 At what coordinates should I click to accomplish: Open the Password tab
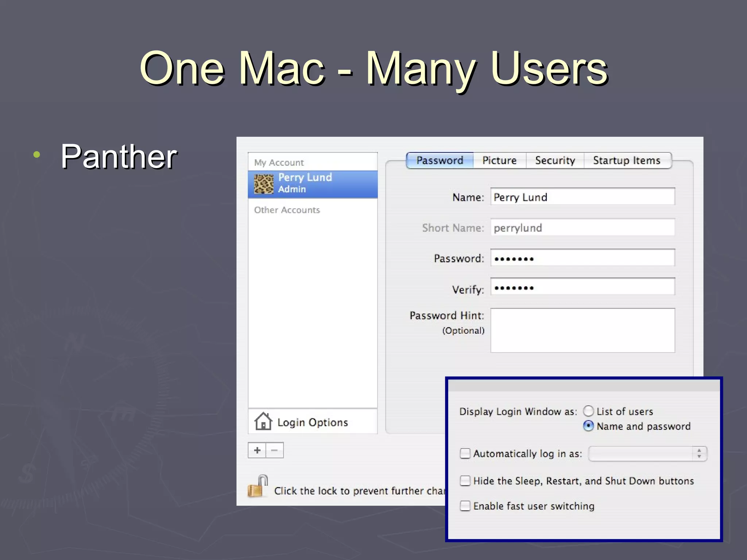(440, 160)
